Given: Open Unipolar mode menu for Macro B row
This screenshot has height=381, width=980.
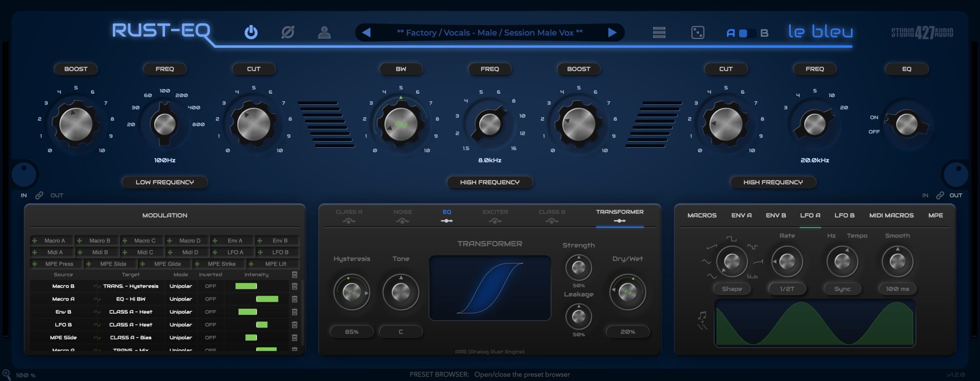Looking at the screenshot, I should 181,286.
